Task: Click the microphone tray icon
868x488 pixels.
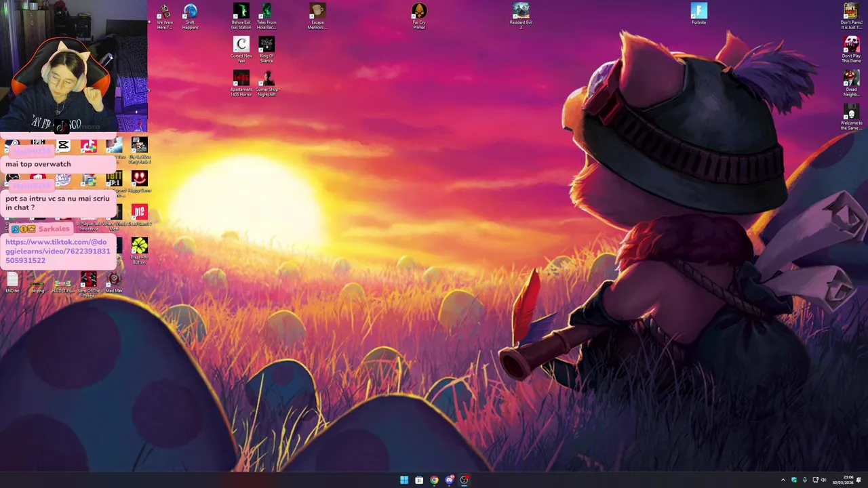Action: (x=805, y=480)
